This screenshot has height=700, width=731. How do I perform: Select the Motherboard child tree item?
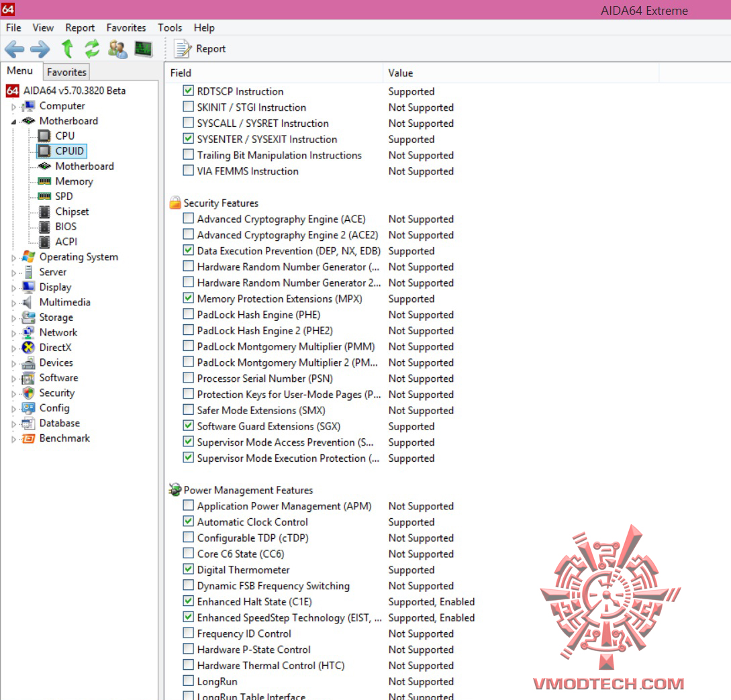coord(85,166)
